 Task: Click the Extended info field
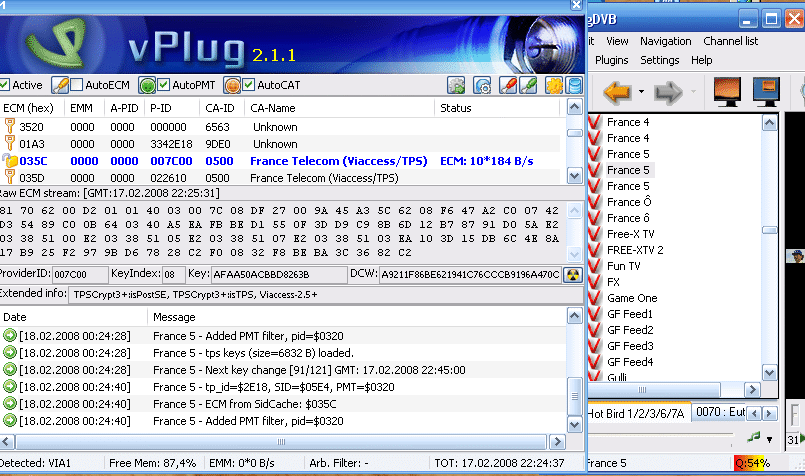pos(325,295)
